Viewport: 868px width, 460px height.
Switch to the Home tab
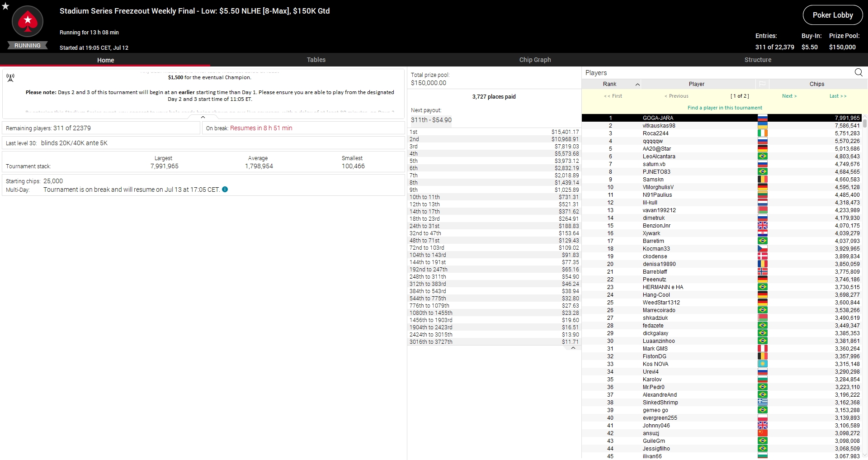coord(105,60)
